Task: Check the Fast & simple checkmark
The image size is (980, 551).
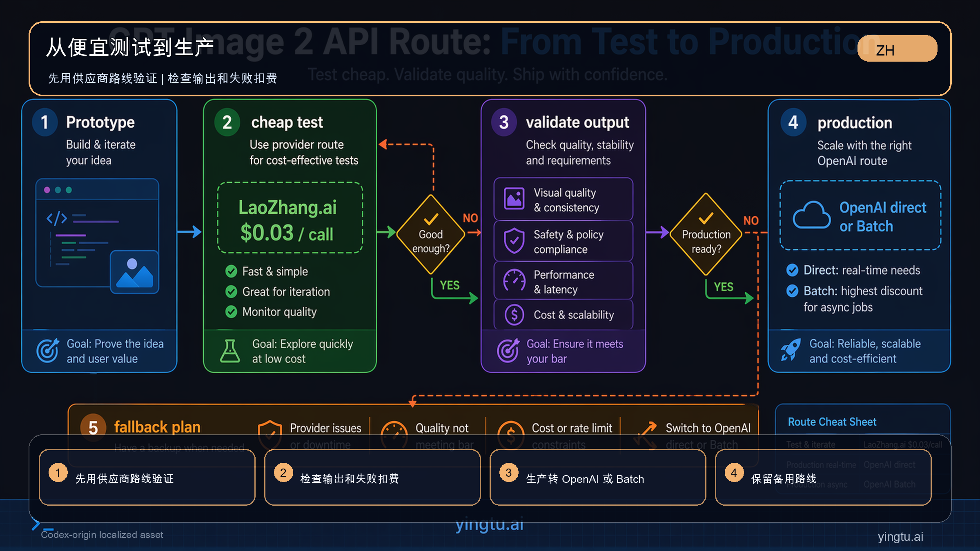Action: [232, 271]
